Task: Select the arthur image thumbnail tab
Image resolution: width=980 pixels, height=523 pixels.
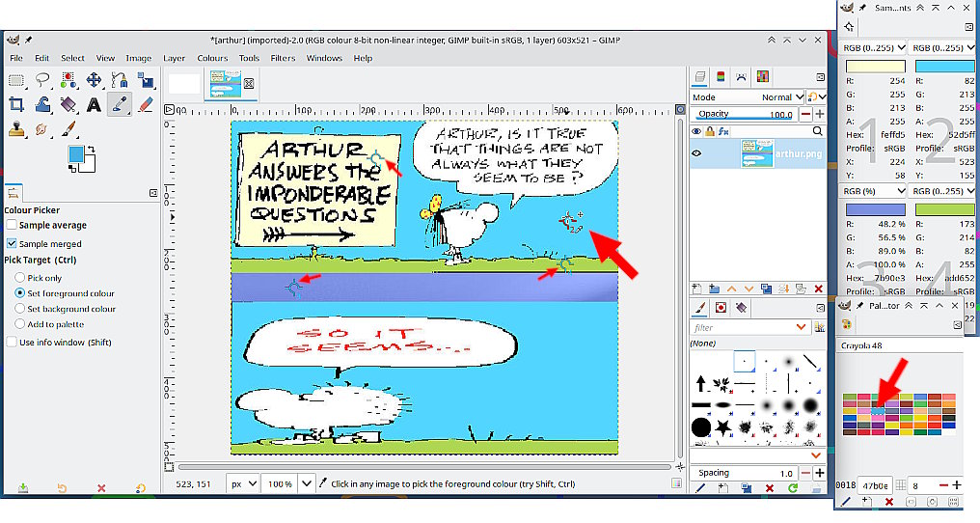Action: (225, 84)
